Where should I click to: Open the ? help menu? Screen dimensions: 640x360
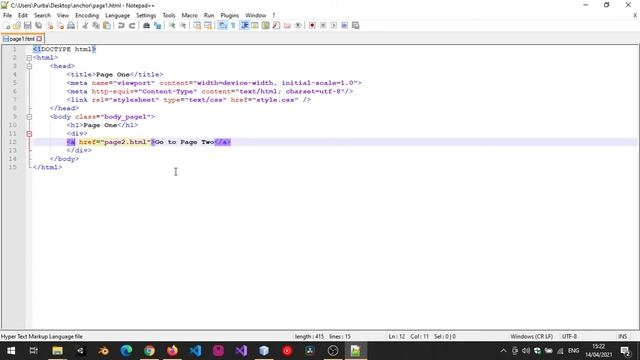point(273,16)
